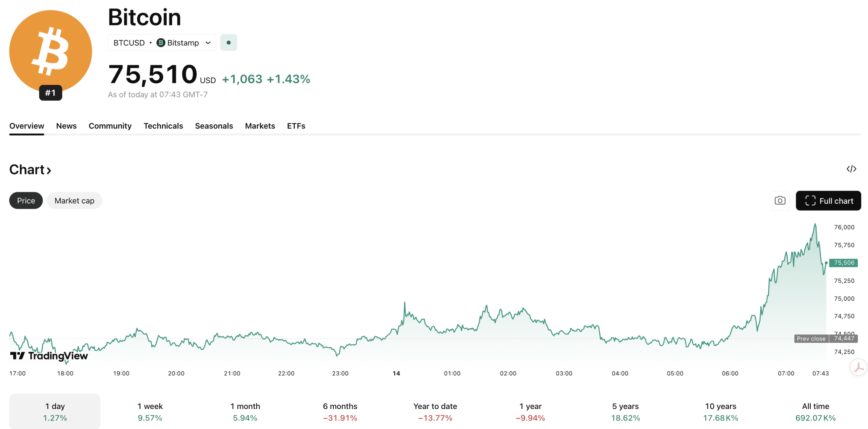Click the full chart expand icon

click(811, 201)
